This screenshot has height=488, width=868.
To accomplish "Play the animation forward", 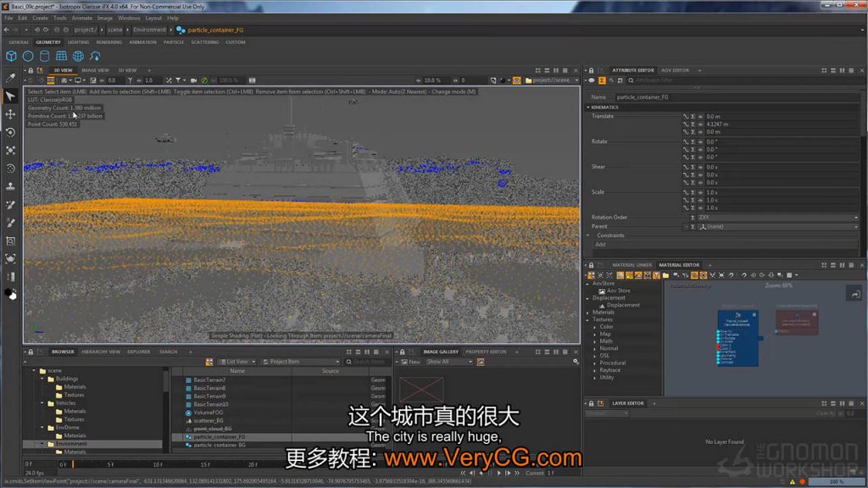I will coord(499,473).
